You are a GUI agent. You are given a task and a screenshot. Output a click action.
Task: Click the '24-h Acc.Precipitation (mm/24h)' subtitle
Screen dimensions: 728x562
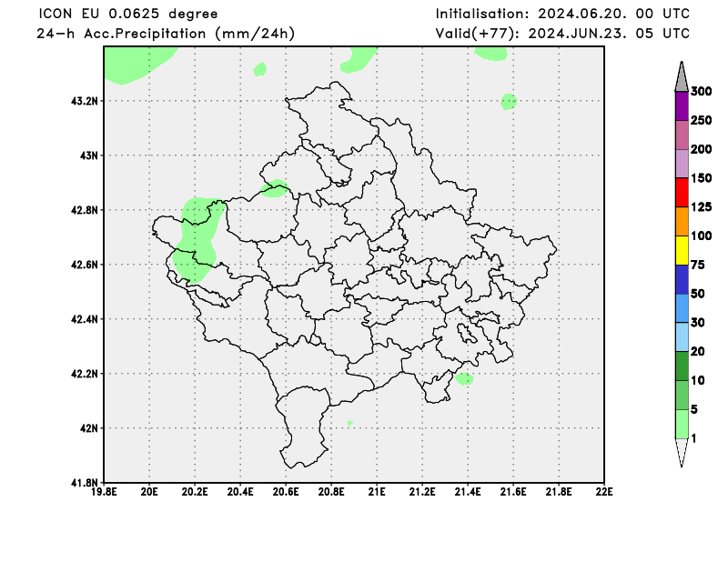pos(166,34)
